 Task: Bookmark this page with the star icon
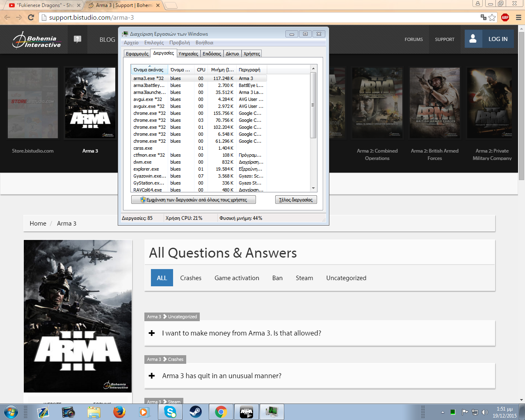click(x=492, y=17)
